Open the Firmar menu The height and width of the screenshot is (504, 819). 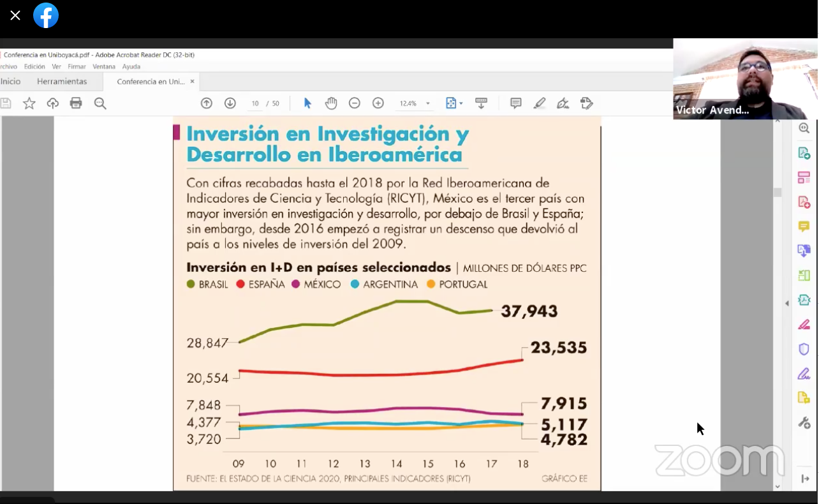tap(77, 66)
